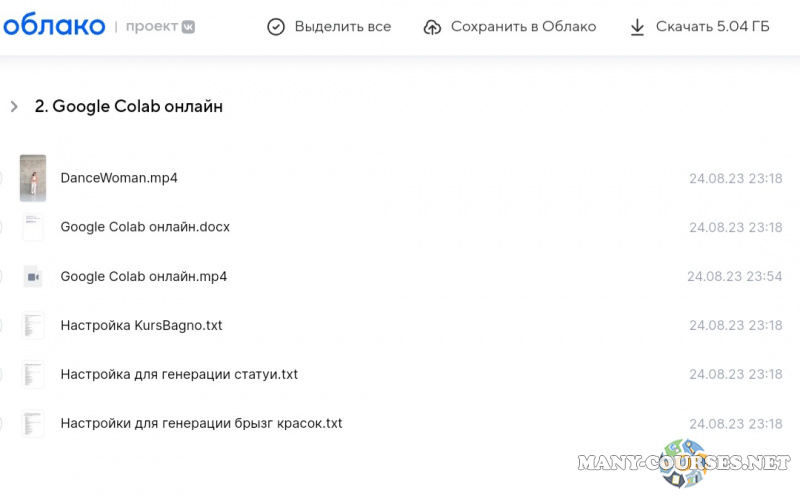Go to the Облако logo home link

(54, 26)
